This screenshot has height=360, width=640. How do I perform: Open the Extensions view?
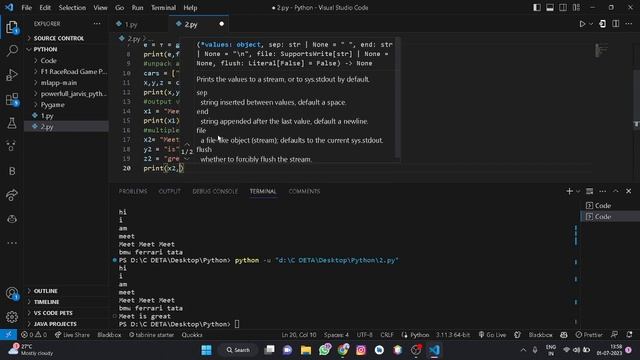(x=12, y=99)
